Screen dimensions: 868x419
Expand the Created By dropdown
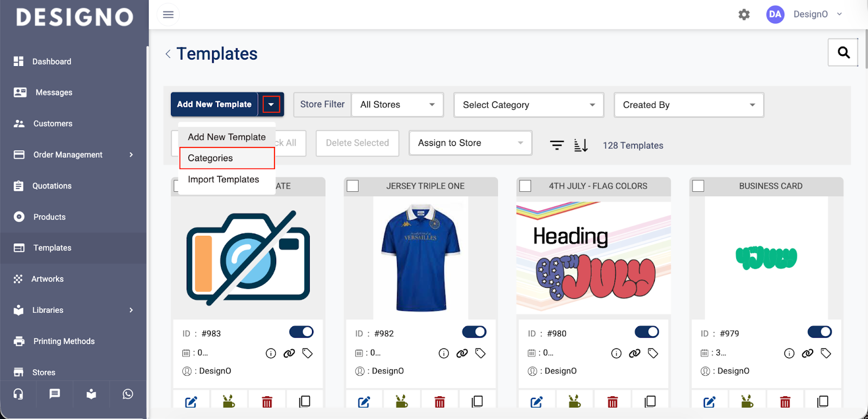click(688, 105)
